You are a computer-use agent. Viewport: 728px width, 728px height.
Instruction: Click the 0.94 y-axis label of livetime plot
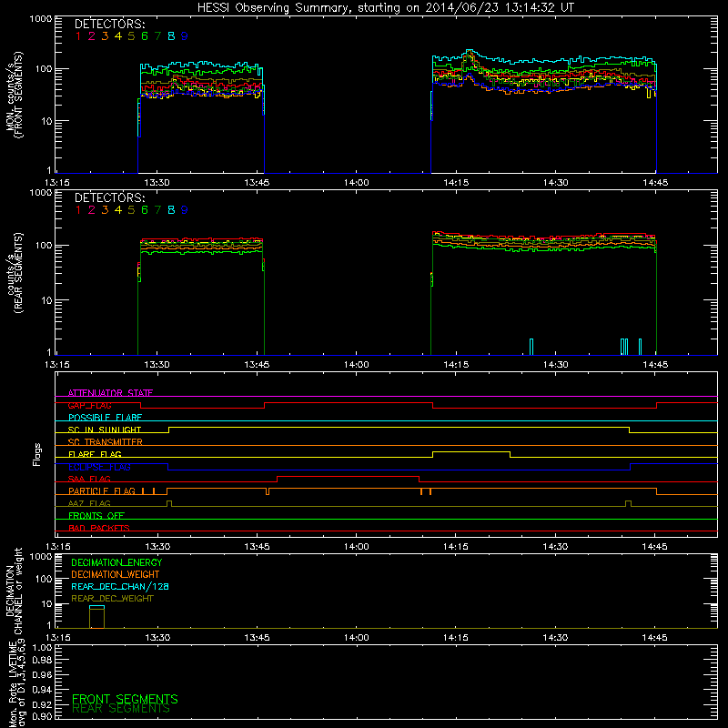(42, 690)
